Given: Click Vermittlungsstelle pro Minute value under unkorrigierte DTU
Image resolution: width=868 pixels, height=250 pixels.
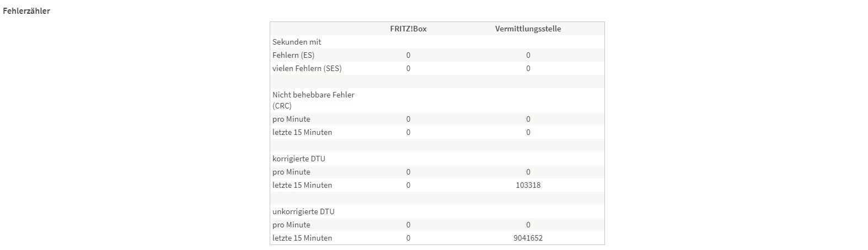Looking at the screenshot, I should (x=528, y=225).
